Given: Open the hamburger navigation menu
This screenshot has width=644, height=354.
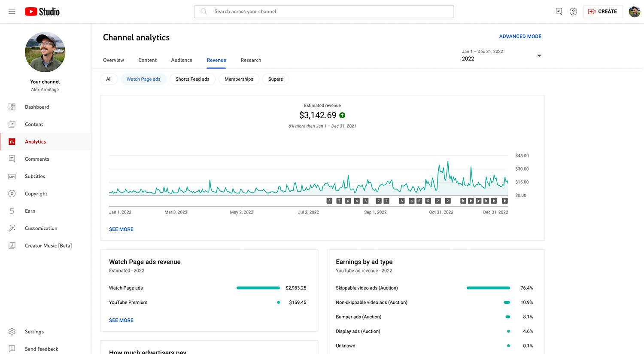Looking at the screenshot, I should [x=12, y=12].
